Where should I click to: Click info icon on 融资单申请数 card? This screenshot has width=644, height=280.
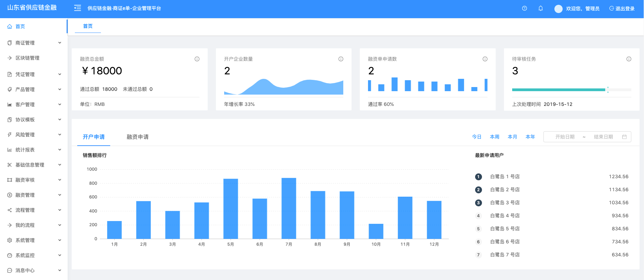(485, 59)
